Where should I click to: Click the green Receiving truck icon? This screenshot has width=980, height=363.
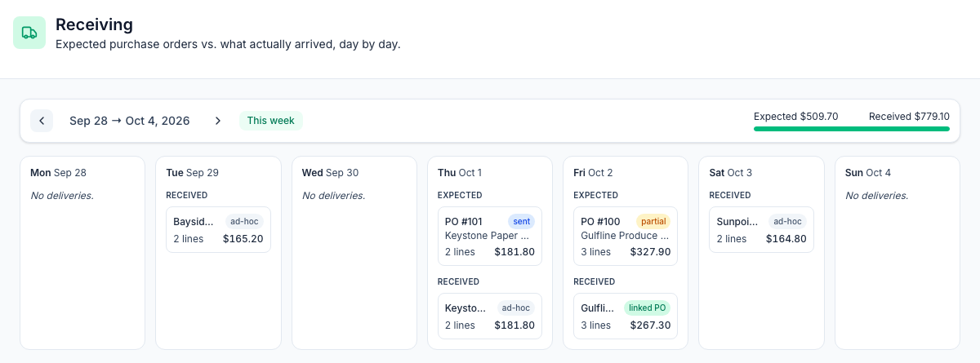tap(29, 33)
